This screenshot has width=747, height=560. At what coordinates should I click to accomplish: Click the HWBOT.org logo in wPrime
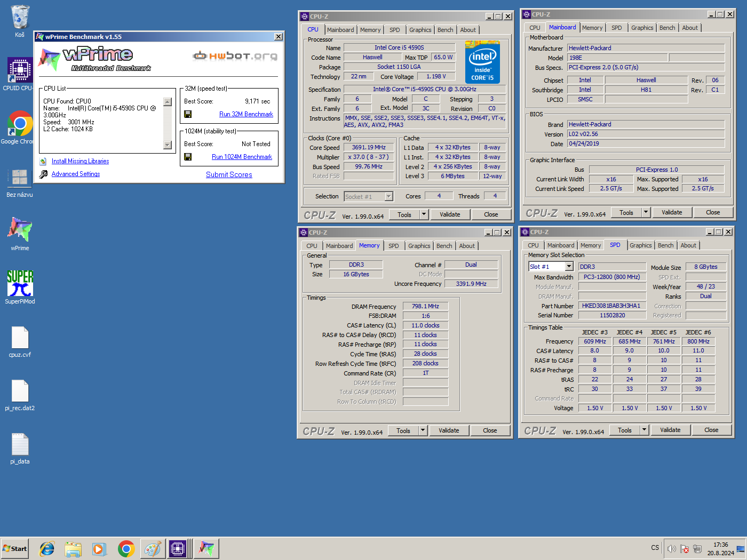click(235, 55)
